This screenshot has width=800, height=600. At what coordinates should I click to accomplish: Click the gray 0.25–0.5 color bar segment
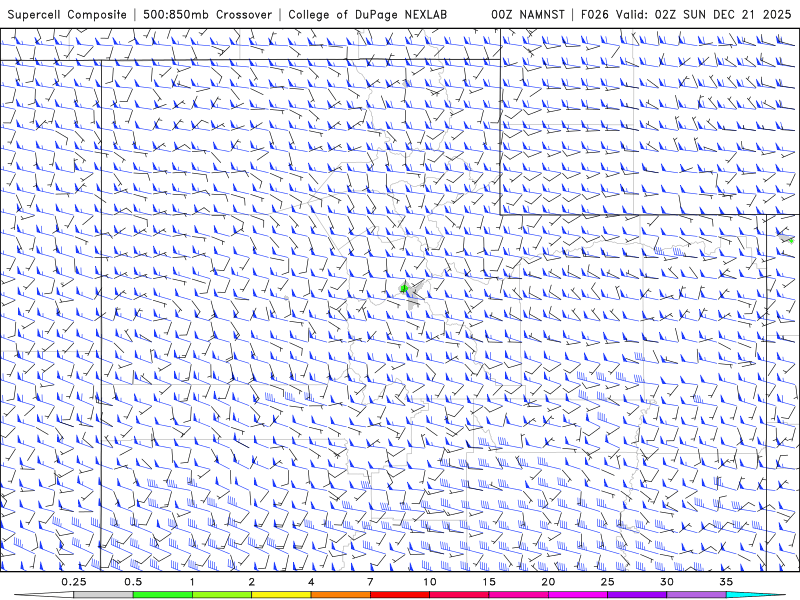(x=103, y=595)
